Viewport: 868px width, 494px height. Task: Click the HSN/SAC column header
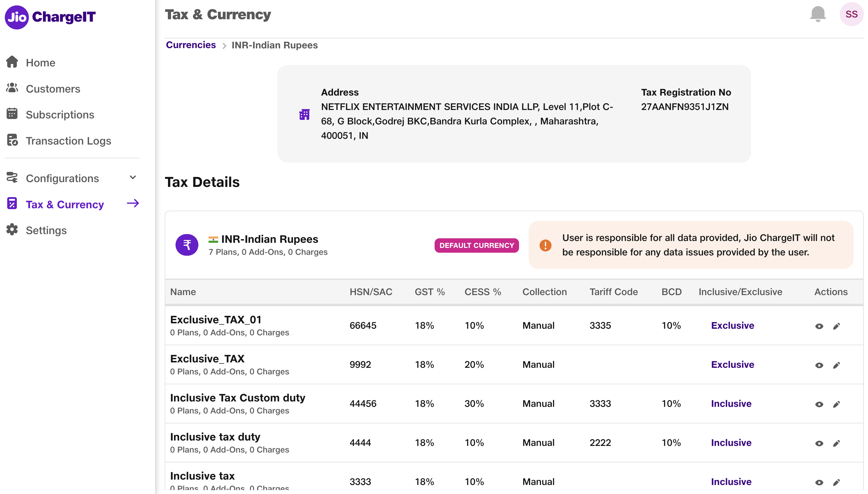371,292
